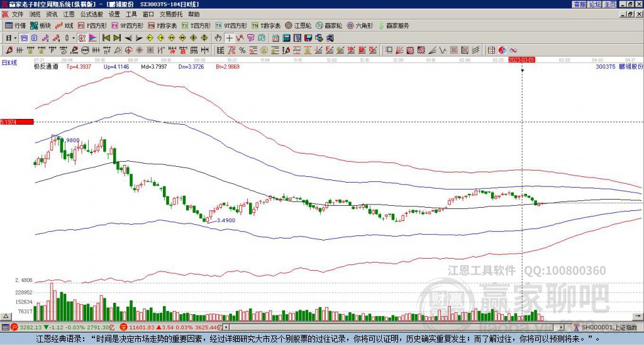This screenshot has width=644, height=345.
Task: Open the T数字表 tool
Action: [x=266, y=25]
